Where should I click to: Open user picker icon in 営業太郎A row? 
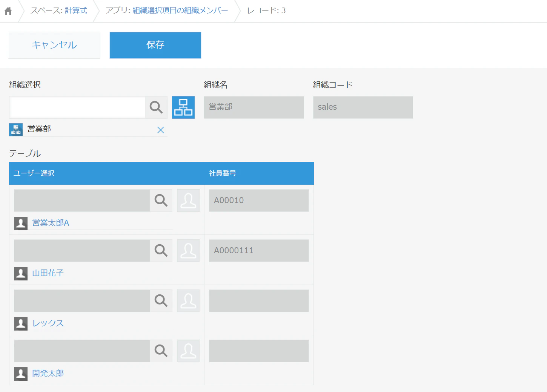tap(188, 201)
